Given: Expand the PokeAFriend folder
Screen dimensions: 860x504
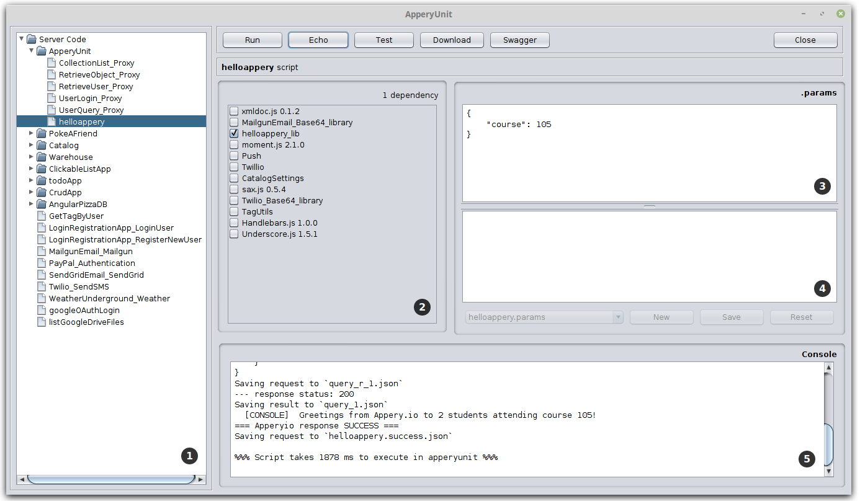Looking at the screenshot, I should click(32, 133).
